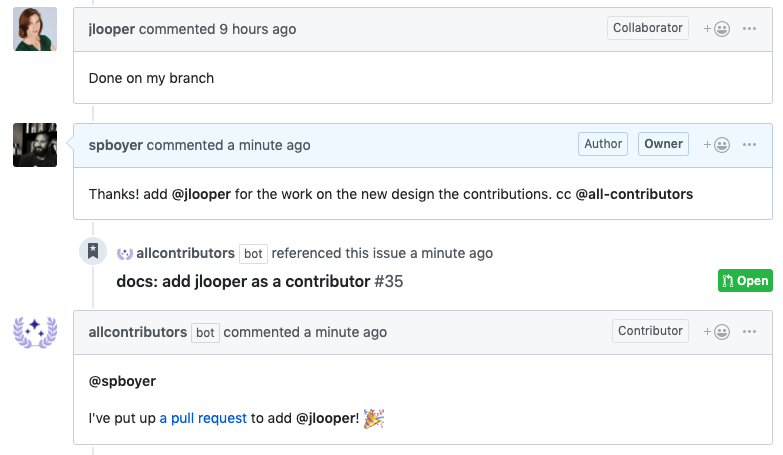
Task: Click the party popper emoji
Action: (374, 419)
